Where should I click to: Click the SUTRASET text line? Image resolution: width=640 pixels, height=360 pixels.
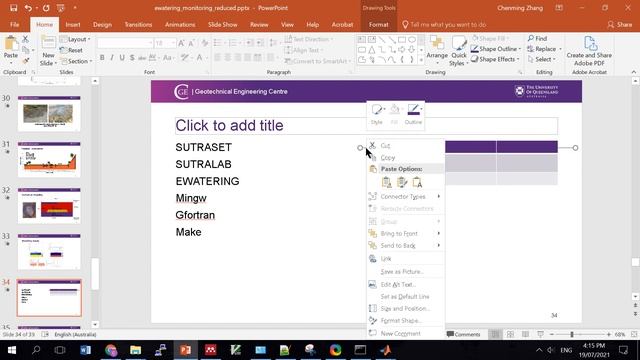pos(203,147)
